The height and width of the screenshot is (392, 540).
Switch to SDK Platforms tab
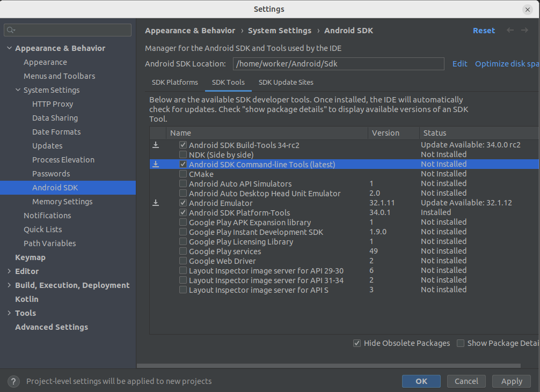pos(175,82)
